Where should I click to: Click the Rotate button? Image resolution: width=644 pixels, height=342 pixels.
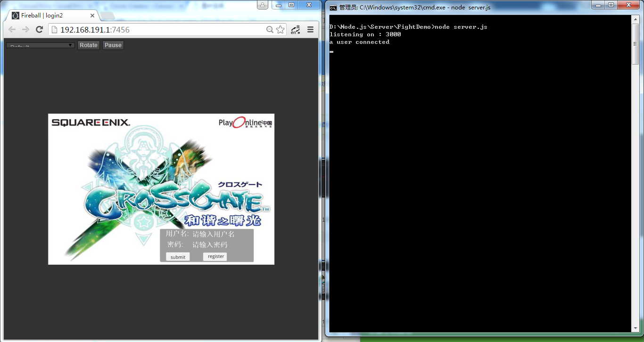click(x=89, y=45)
